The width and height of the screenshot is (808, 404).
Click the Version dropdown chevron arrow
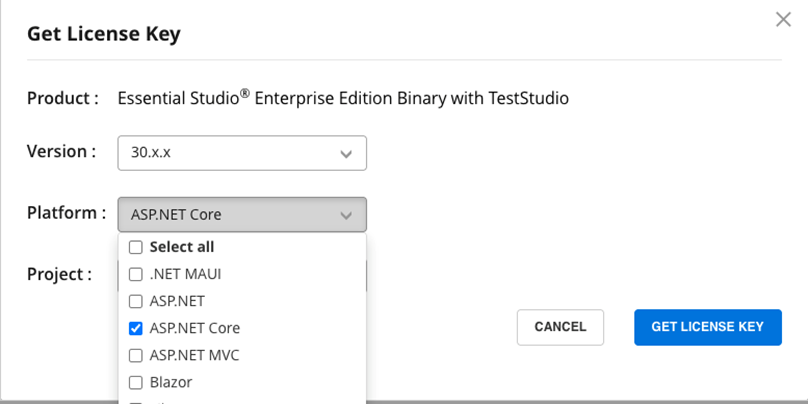pyautogui.click(x=346, y=154)
